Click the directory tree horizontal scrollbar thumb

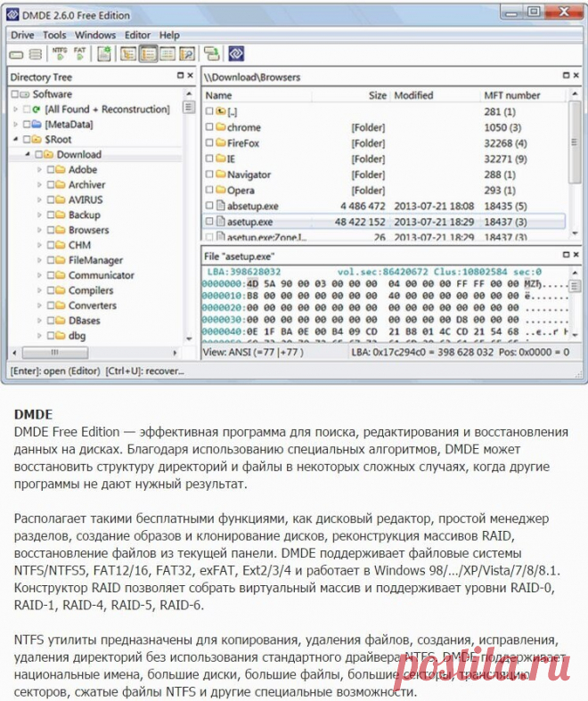coord(55,353)
